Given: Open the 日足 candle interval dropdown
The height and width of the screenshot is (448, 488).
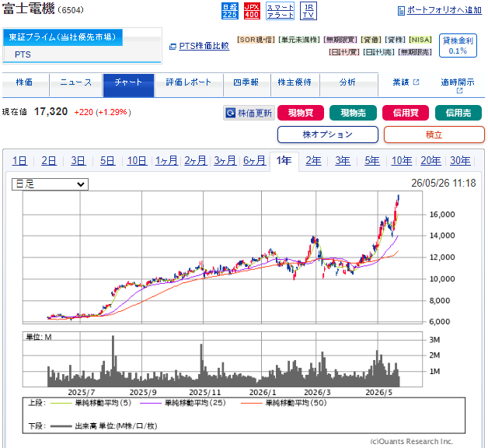Looking at the screenshot, I should tap(50, 184).
